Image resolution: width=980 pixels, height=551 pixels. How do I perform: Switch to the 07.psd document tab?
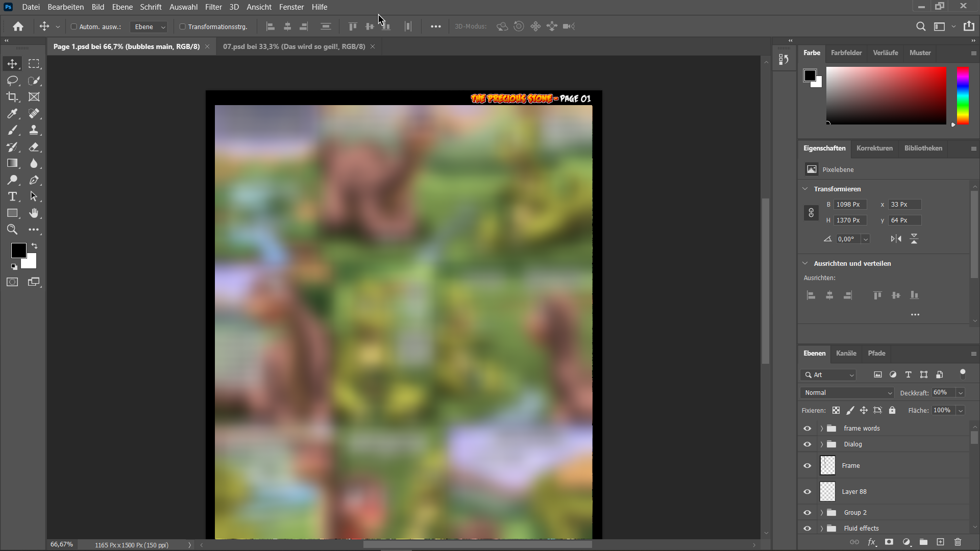point(294,46)
